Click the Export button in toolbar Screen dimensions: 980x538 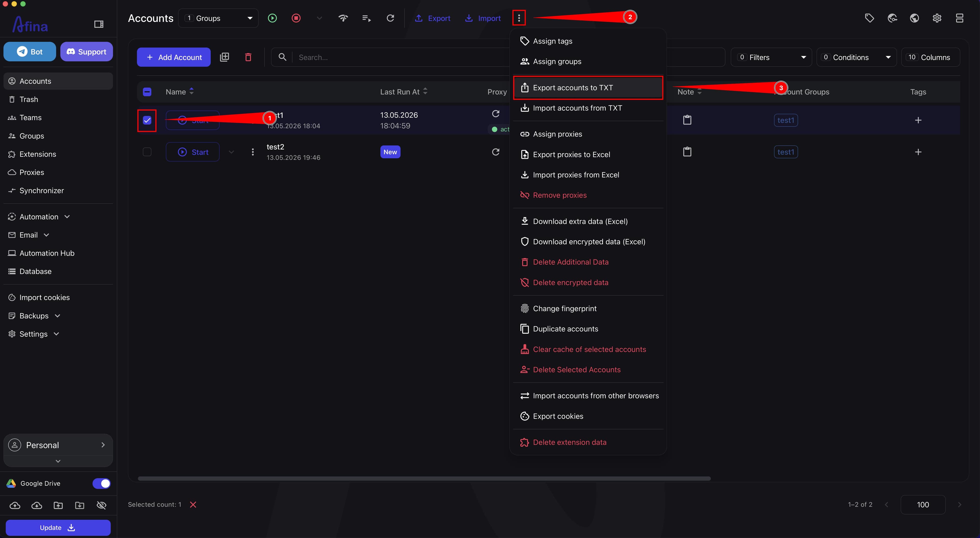pos(433,18)
